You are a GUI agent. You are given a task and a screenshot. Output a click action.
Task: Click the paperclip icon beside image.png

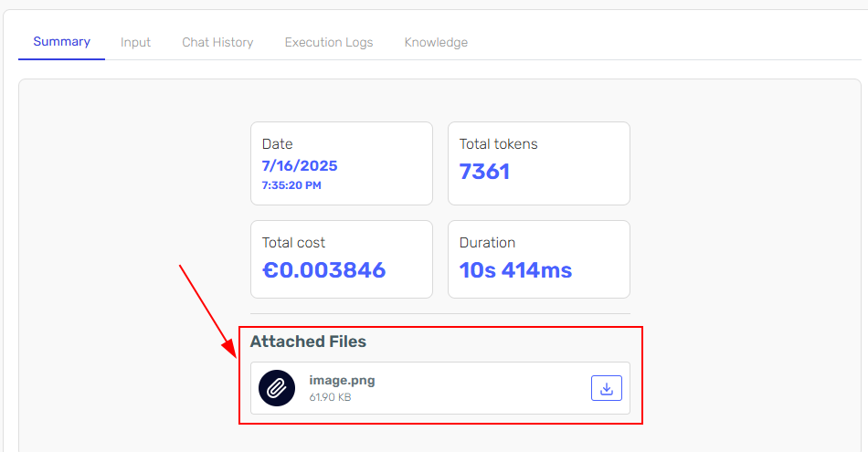pyautogui.click(x=277, y=388)
